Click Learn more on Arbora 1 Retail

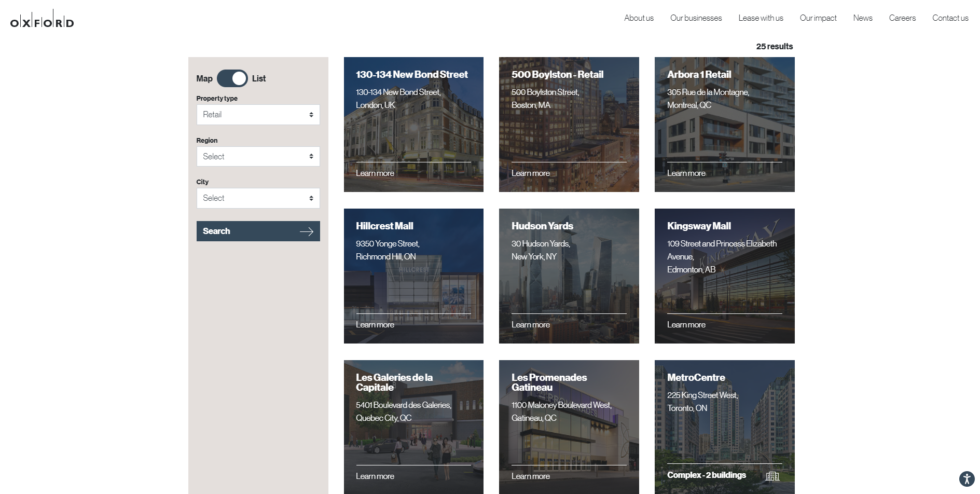coord(686,173)
